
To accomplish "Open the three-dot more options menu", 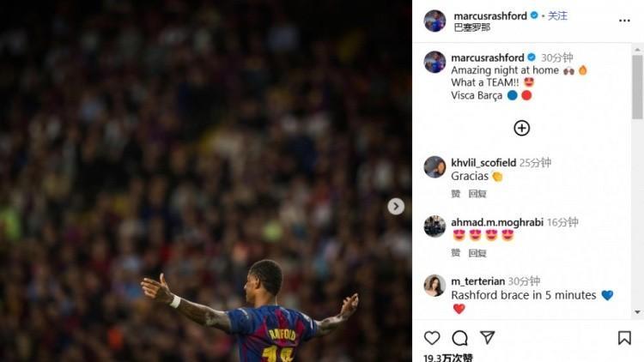I will coord(624,20).
